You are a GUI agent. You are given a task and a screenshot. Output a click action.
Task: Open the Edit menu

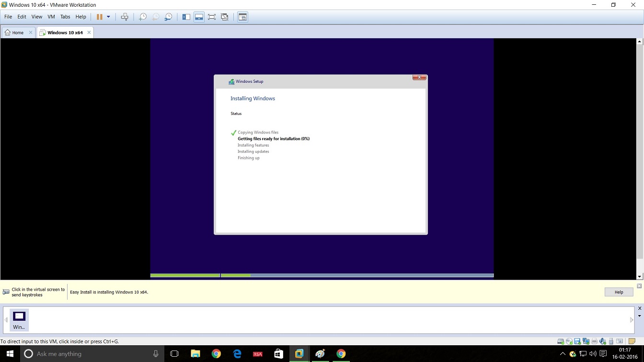point(22,17)
